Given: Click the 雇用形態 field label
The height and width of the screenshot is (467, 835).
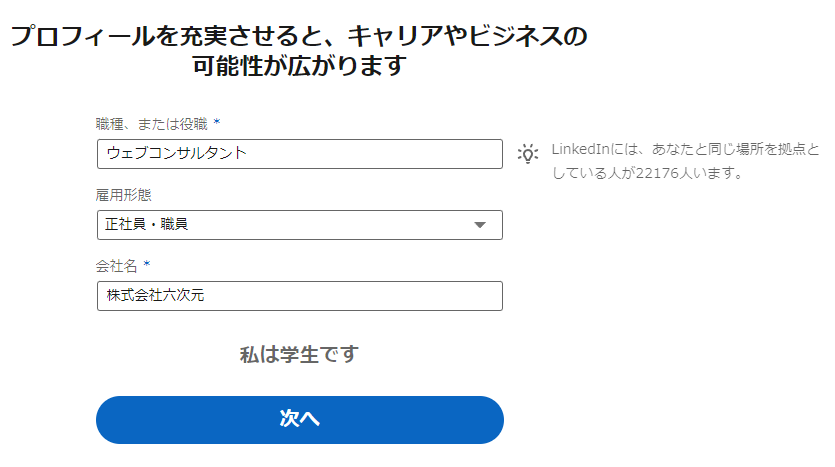Looking at the screenshot, I should point(124,195).
